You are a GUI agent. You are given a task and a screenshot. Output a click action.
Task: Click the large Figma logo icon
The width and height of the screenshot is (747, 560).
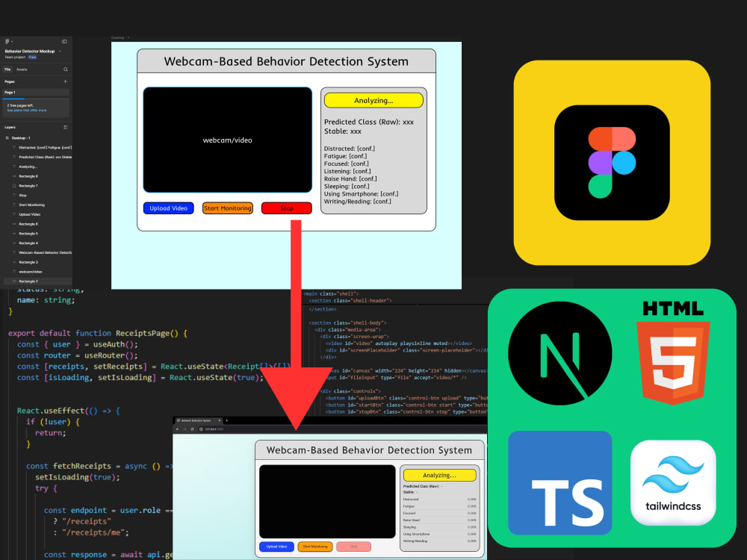click(612, 162)
